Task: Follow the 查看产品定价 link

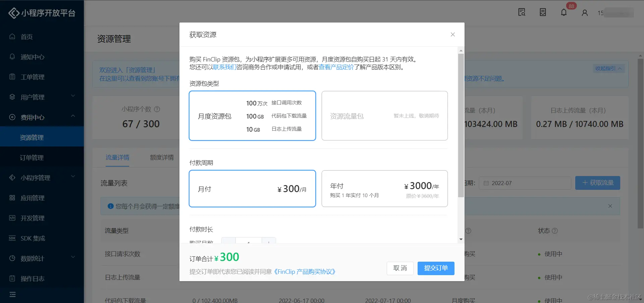Action: [x=336, y=67]
